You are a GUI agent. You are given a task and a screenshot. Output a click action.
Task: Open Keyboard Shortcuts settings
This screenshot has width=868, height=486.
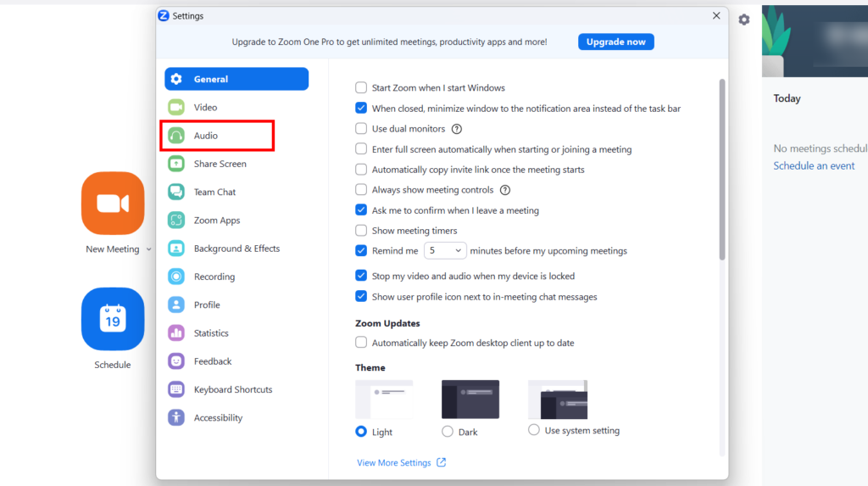236,389
